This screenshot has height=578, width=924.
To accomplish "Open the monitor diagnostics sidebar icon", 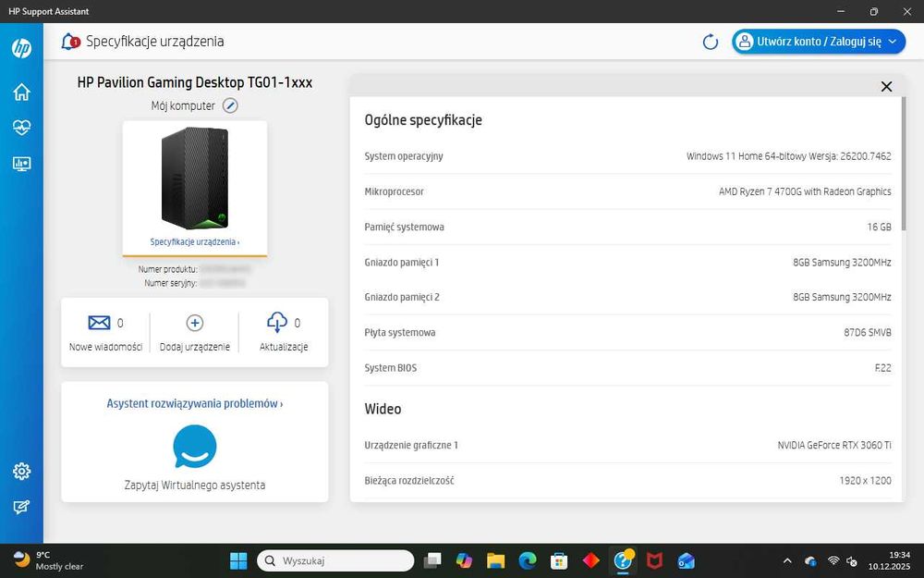I will pyautogui.click(x=21, y=164).
